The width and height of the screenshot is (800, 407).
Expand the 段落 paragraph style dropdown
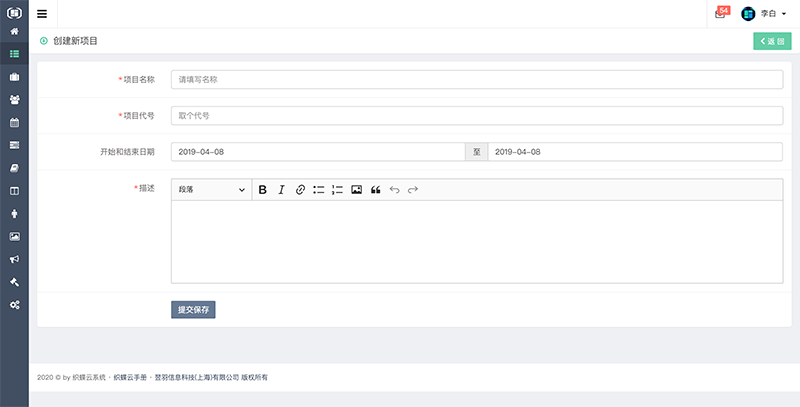click(211, 190)
